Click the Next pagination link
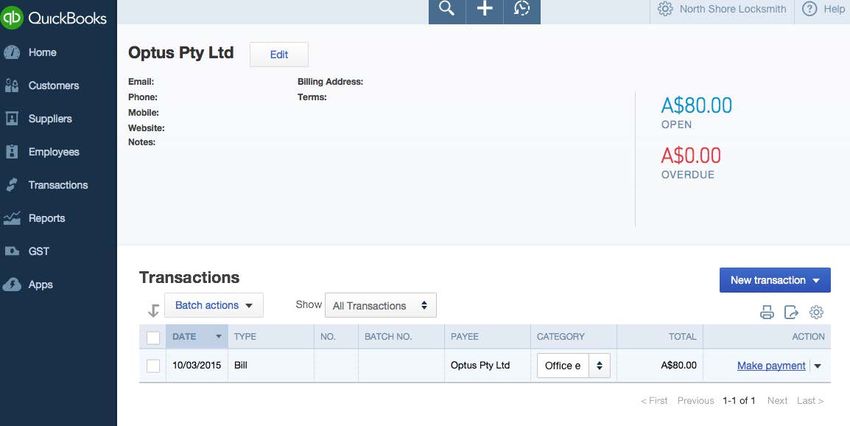This screenshot has width=850, height=426. [x=777, y=401]
